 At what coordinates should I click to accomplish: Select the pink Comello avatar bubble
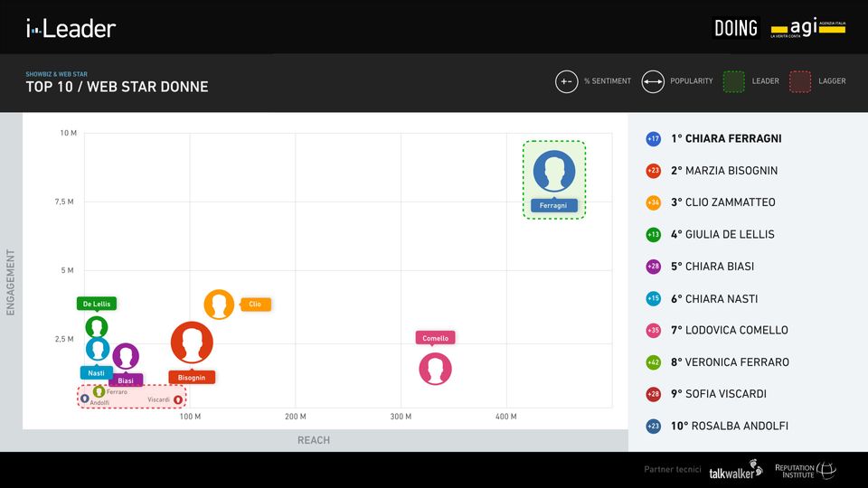[x=435, y=369]
